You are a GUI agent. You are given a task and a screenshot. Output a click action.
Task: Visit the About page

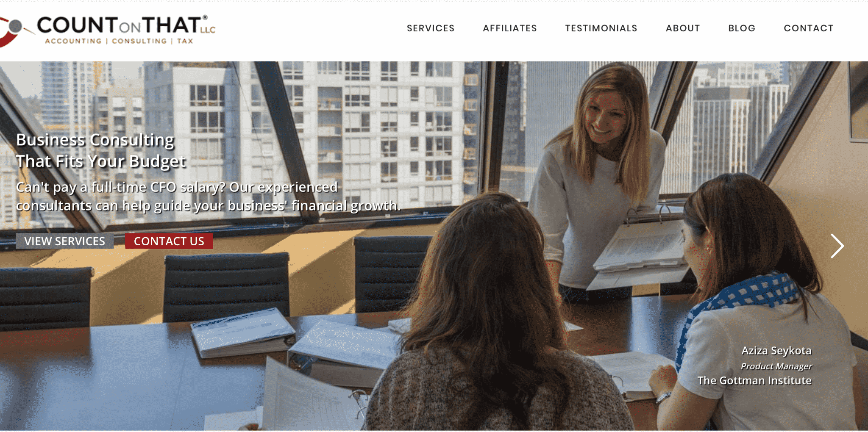[x=683, y=28]
